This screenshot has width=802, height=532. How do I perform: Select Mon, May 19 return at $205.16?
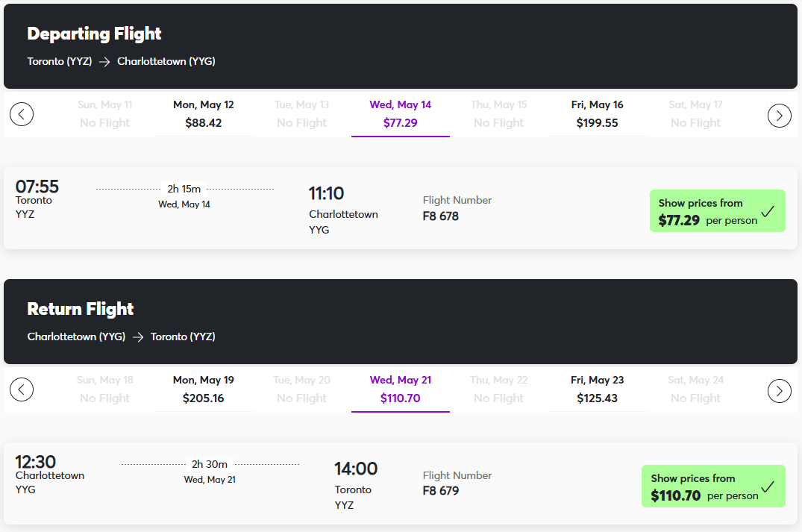[x=204, y=389]
